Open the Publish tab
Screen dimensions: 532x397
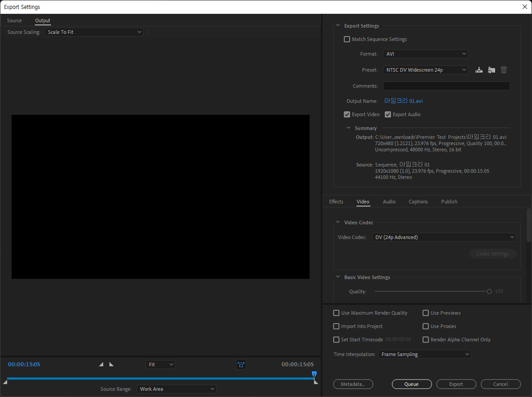click(x=449, y=202)
